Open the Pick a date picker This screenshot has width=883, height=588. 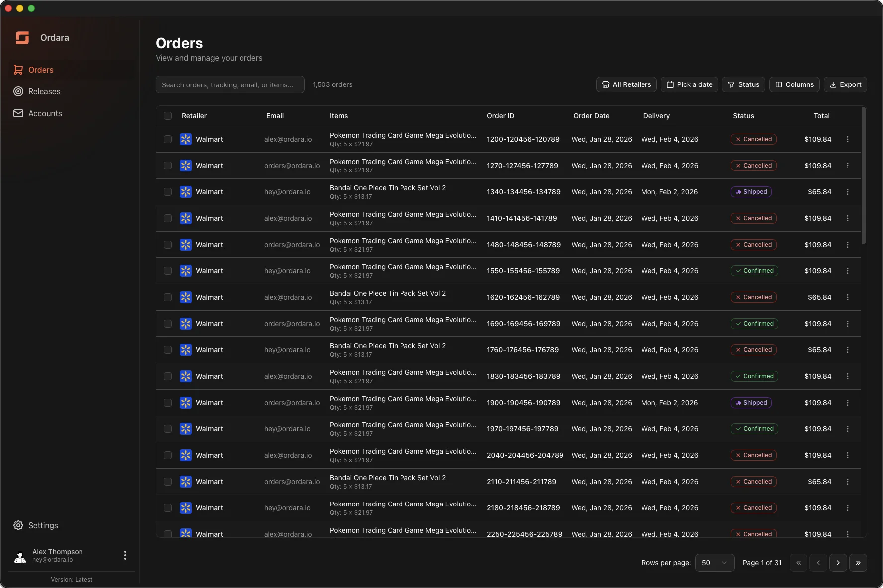tap(689, 84)
